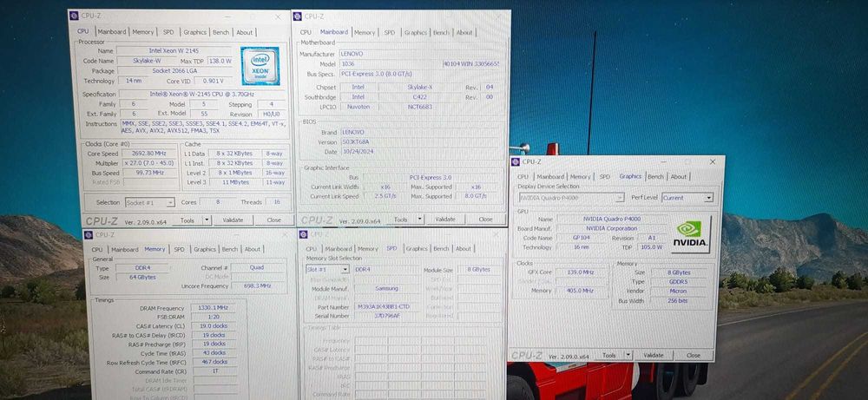Click Validate button in the Graphics window
The height and width of the screenshot is (400, 868).
tap(654, 355)
